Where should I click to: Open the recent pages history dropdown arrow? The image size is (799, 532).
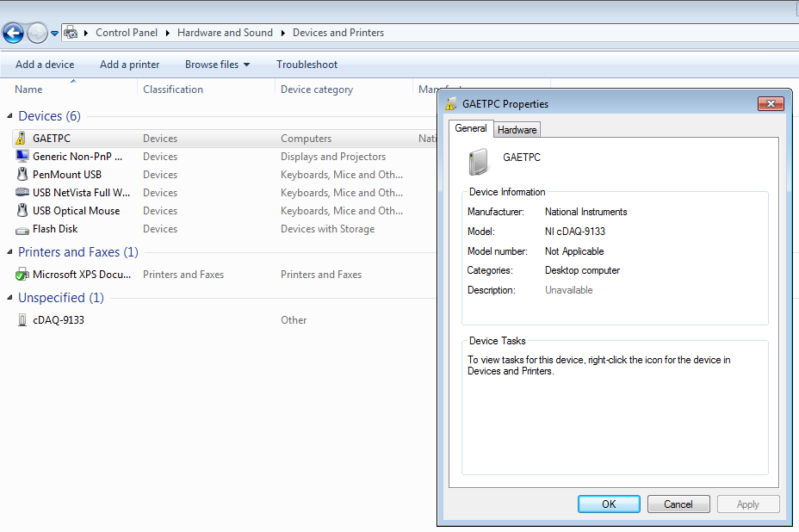pyautogui.click(x=55, y=34)
